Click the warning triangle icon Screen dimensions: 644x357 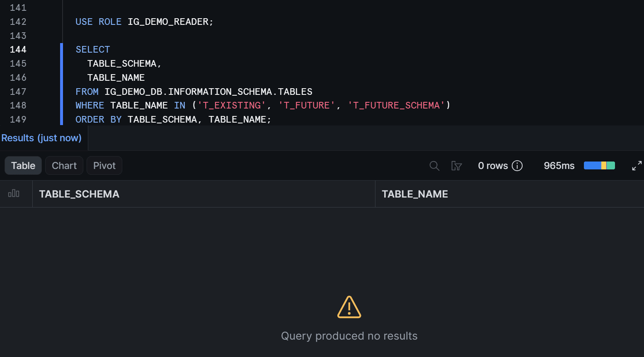(349, 307)
